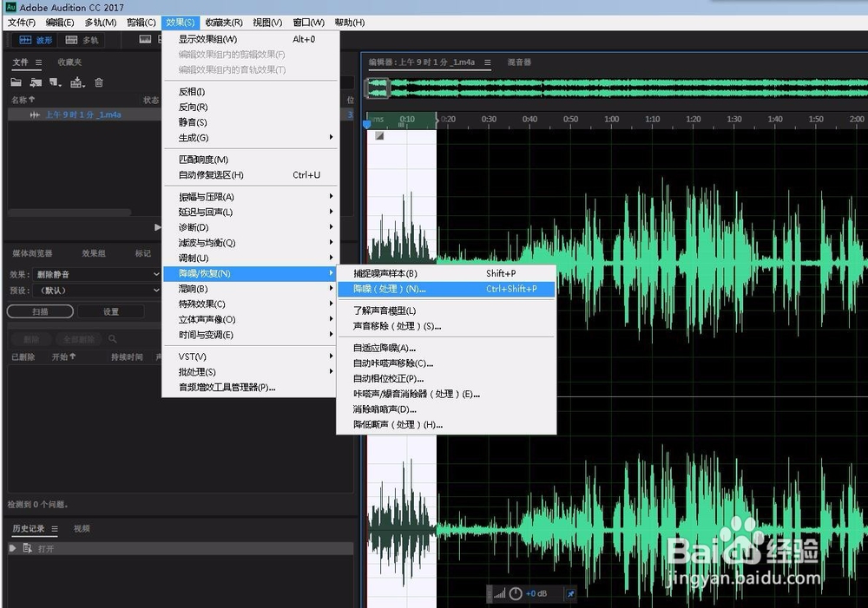Image resolution: width=868 pixels, height=608 pixels.
Task: Switch to the 收藏夹 tab
Action: pos(69,62)
